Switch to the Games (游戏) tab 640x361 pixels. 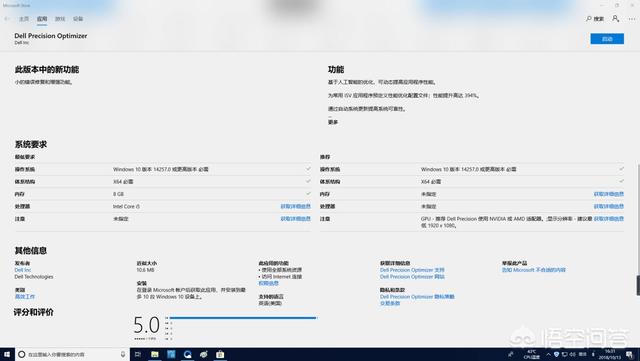coord(60,19)
